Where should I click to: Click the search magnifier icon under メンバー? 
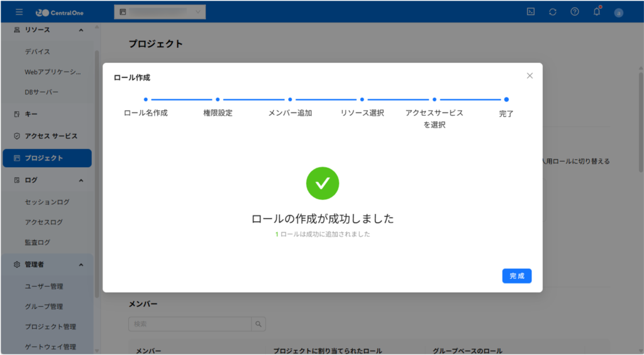[x=258, y=324]
